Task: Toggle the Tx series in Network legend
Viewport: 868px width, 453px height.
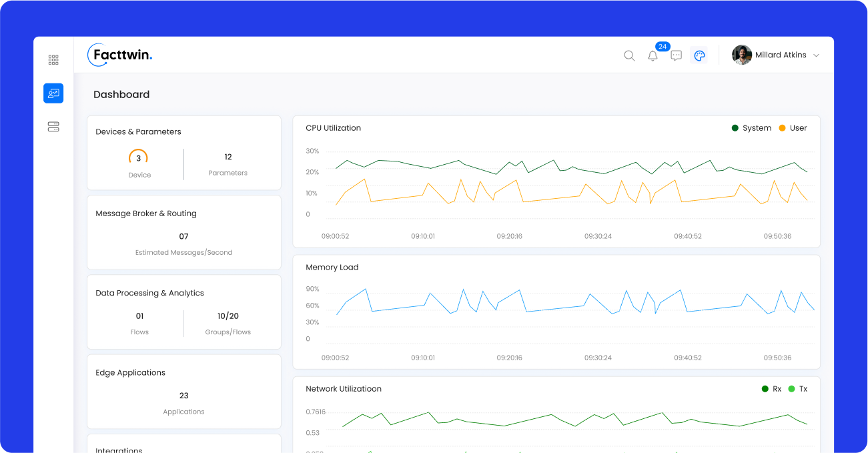Action: 798,389
